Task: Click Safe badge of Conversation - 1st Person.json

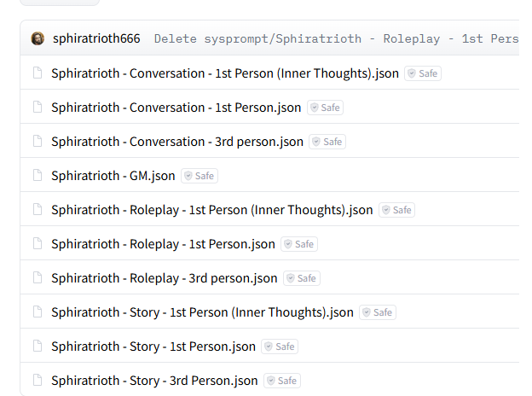Action: 326,108
